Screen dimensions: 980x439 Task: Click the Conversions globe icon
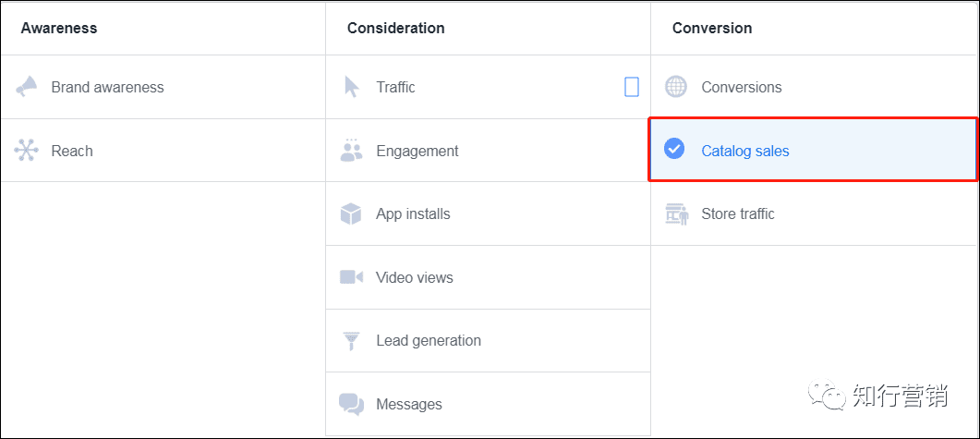[x=676, y=87]
